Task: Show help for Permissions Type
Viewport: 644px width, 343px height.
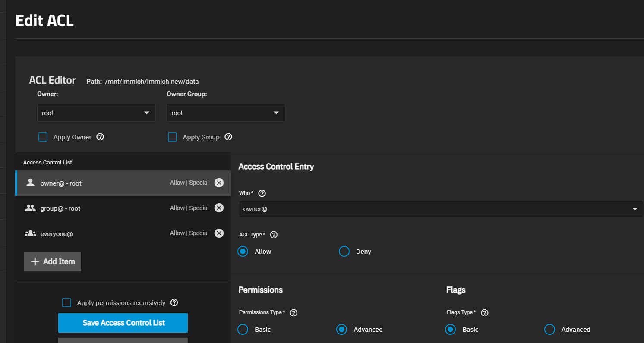Action: 294,313
